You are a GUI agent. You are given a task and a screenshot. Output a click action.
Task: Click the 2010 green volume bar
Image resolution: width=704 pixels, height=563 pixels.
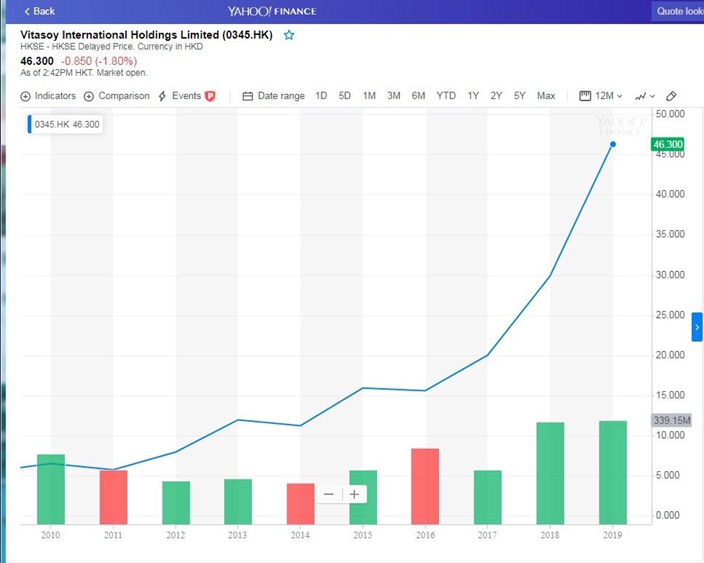[x=51, y=489]
